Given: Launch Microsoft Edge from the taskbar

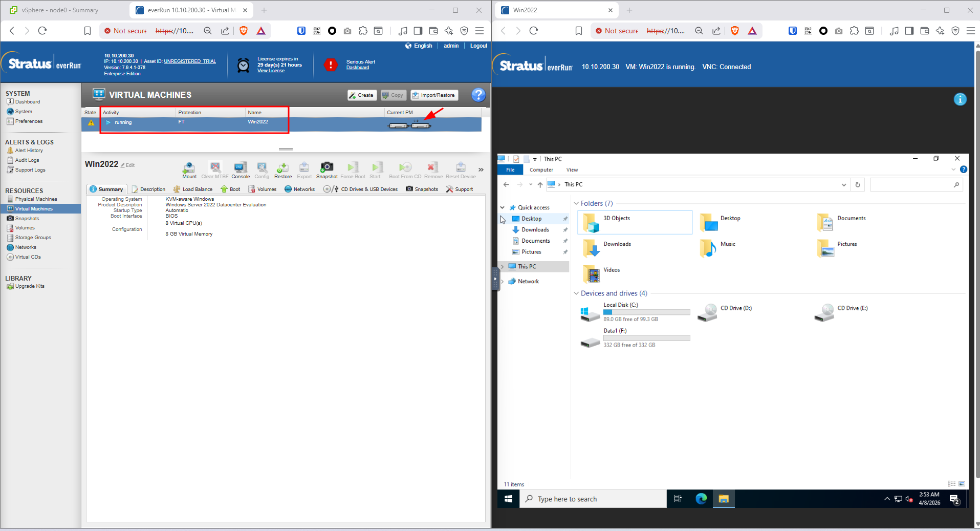Looking at the screenshot, I should click(x=701, y=499).
